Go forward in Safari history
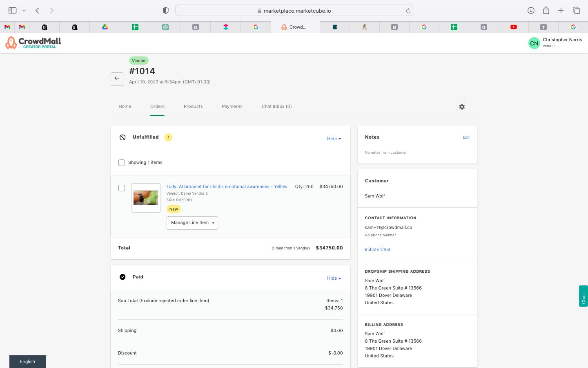 [x=52, y=11]
